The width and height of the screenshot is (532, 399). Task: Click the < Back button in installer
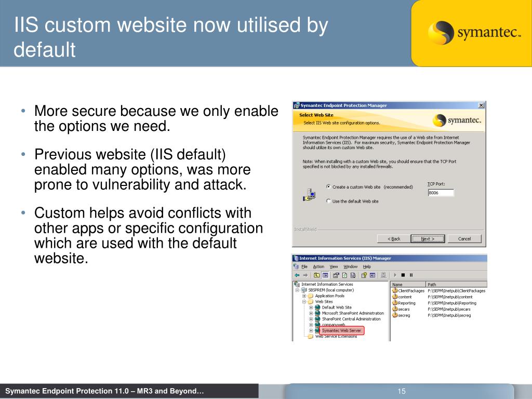tap(394, 239)
